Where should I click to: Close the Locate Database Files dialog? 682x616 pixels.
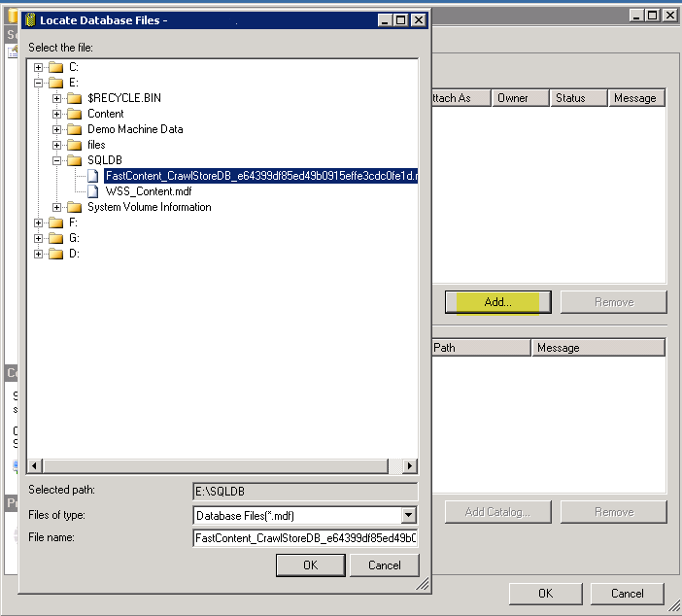click(419, 20)
